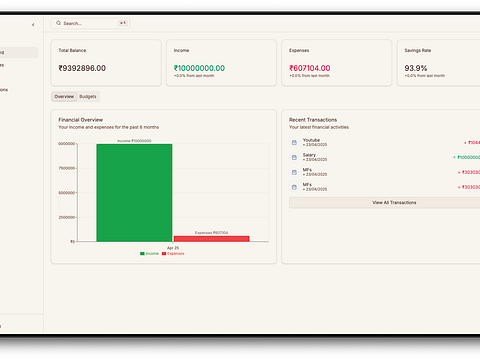Focus the Search input field
This screenshot has height=360, width=480.
coord(90,23)
